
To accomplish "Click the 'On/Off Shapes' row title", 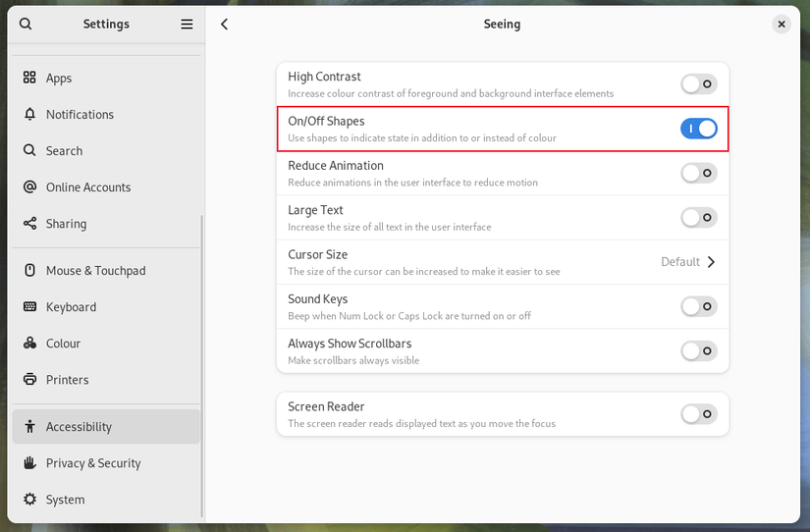I will point(326,121).
